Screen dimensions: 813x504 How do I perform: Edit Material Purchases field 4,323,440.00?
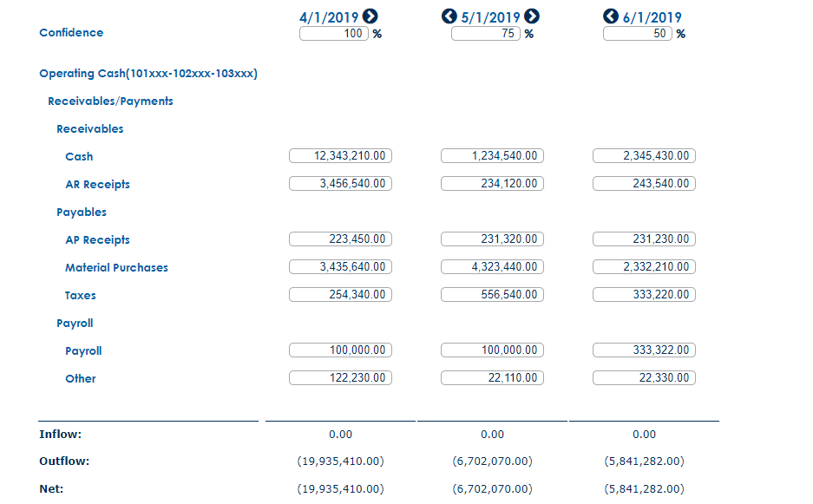click(493, 267)
